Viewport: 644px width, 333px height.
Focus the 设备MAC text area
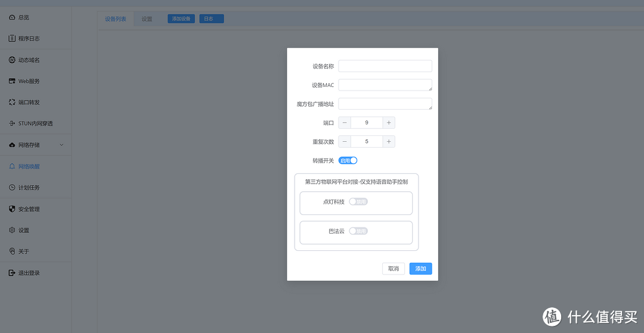coord(385,85)
